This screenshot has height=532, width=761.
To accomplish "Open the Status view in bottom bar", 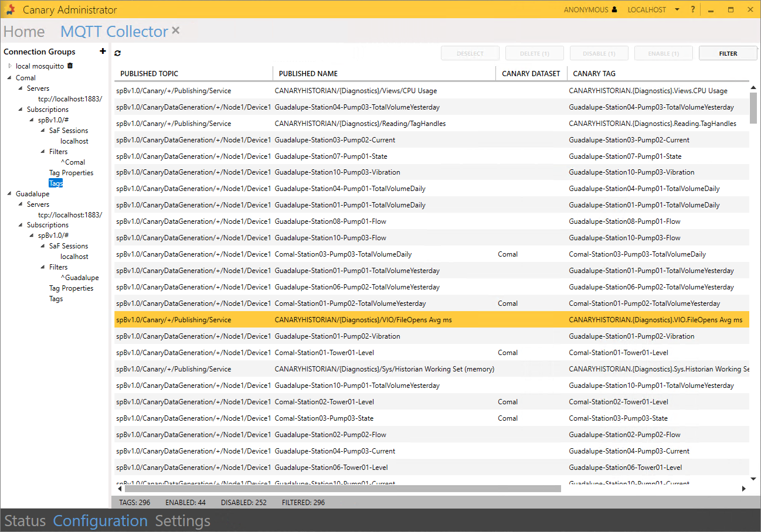I will click(25, 521).
